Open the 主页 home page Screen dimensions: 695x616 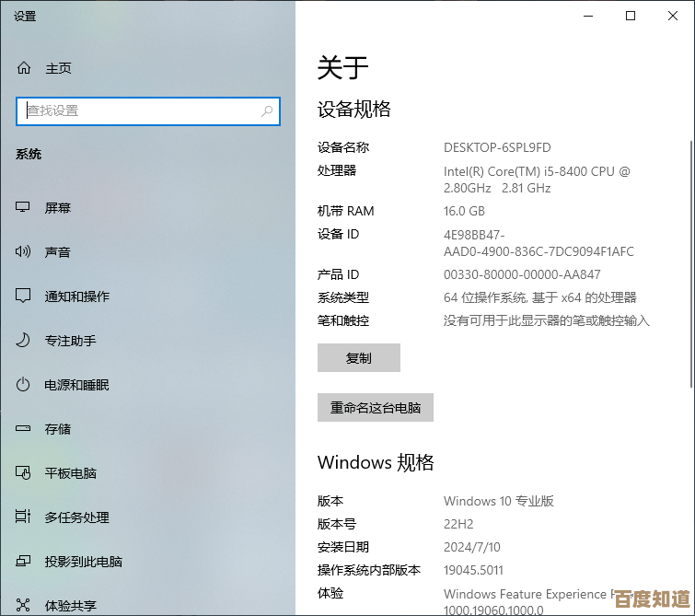point(58,68)
